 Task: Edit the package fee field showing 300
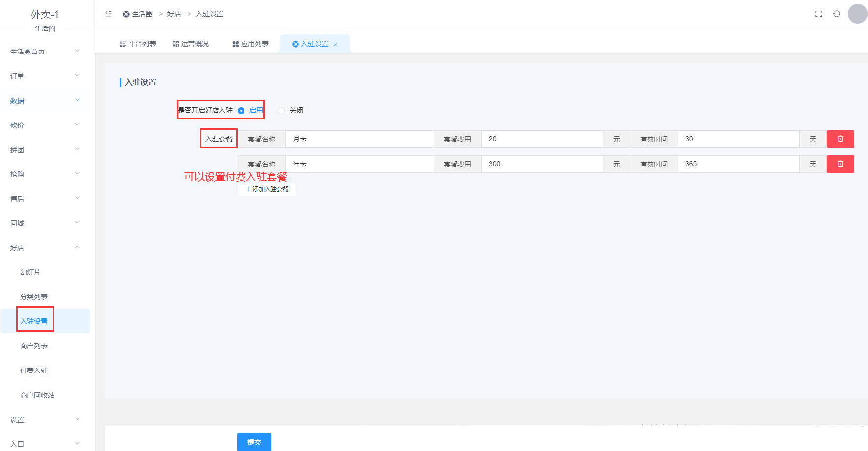(x=542, y=164)
